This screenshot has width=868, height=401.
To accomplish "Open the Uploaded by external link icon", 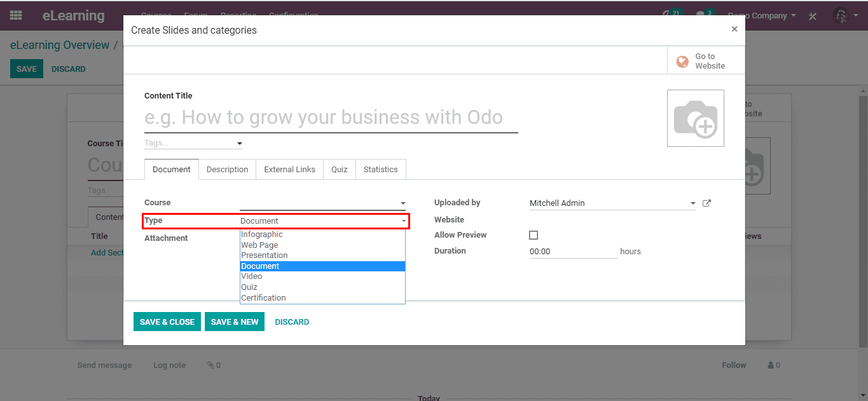I will (x=706, y=203).
